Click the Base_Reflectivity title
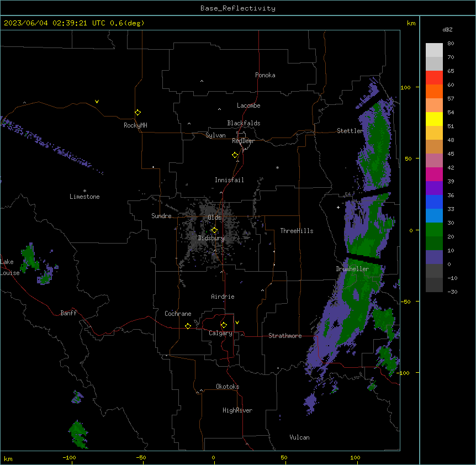The height and width of the screenshot is (465, 476). [x=238, y=8]
